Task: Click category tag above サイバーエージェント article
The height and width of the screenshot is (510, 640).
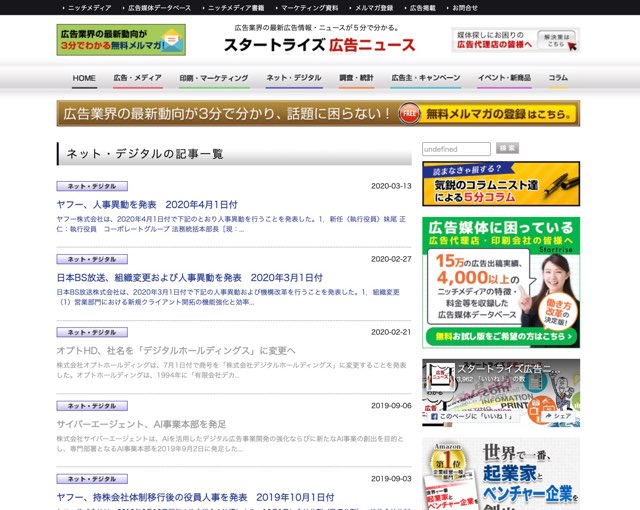Action: pos(92,406)
